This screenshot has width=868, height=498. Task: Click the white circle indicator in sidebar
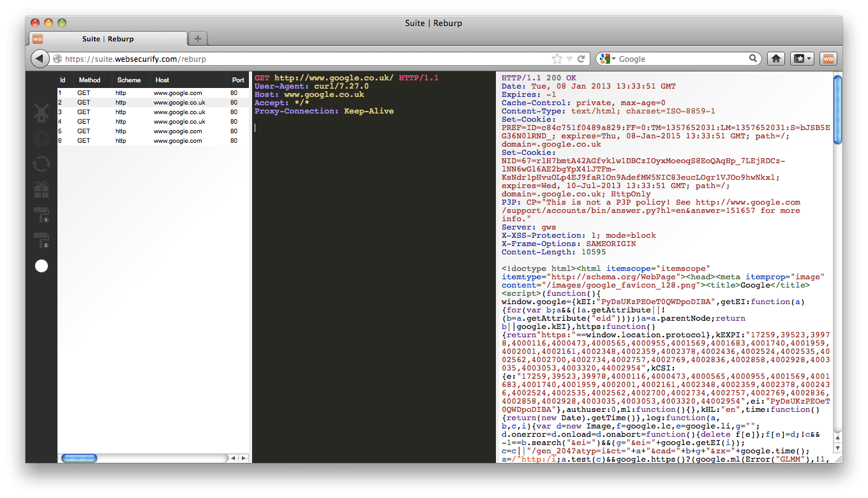tap(41, 266)
